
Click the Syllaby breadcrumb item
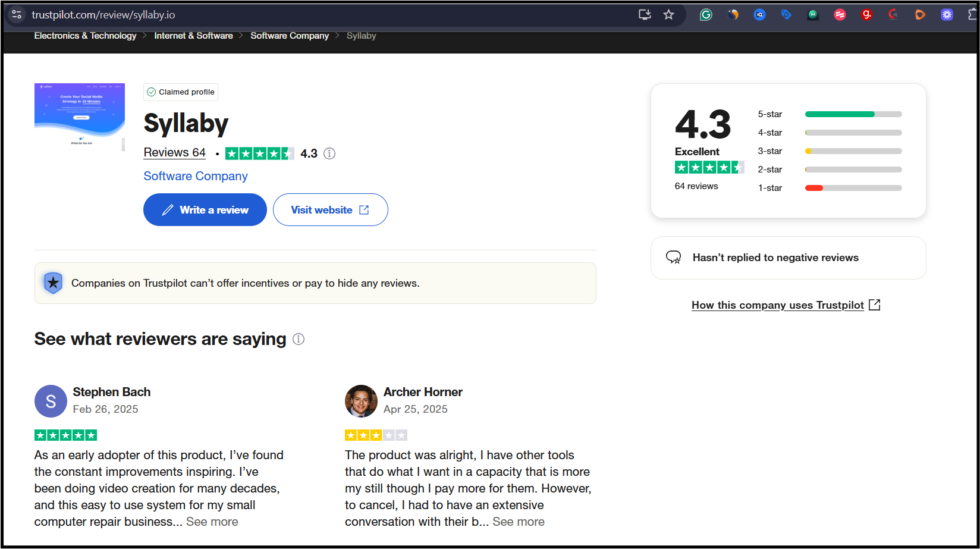point(361,36)
